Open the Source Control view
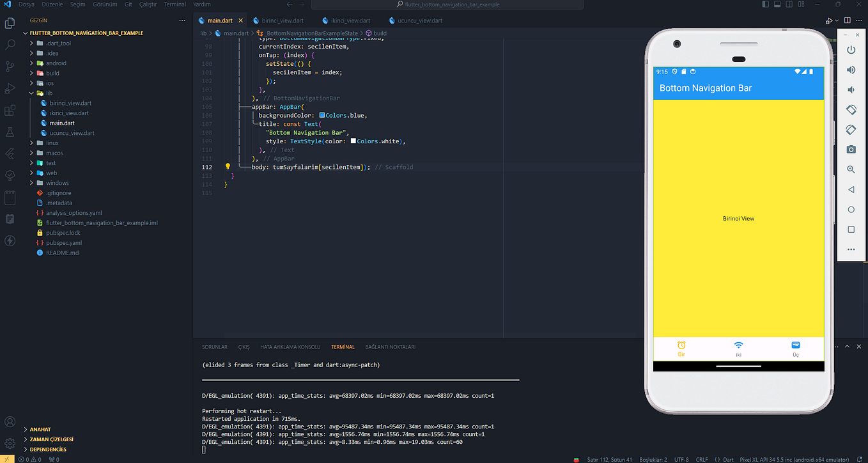Viewport: 868px width, 463px height. [10, 66]
